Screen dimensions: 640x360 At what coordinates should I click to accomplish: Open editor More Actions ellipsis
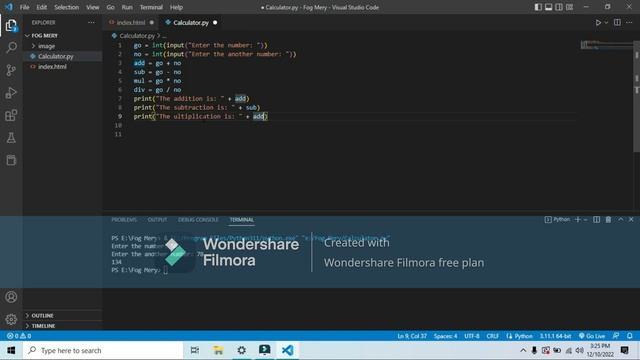pos(629,22)
